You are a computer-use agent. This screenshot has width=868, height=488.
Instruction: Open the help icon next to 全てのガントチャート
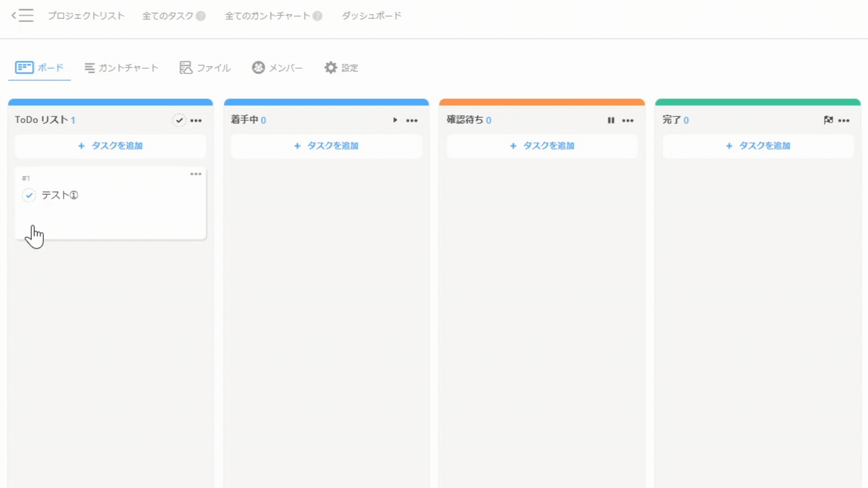(318, 16)
